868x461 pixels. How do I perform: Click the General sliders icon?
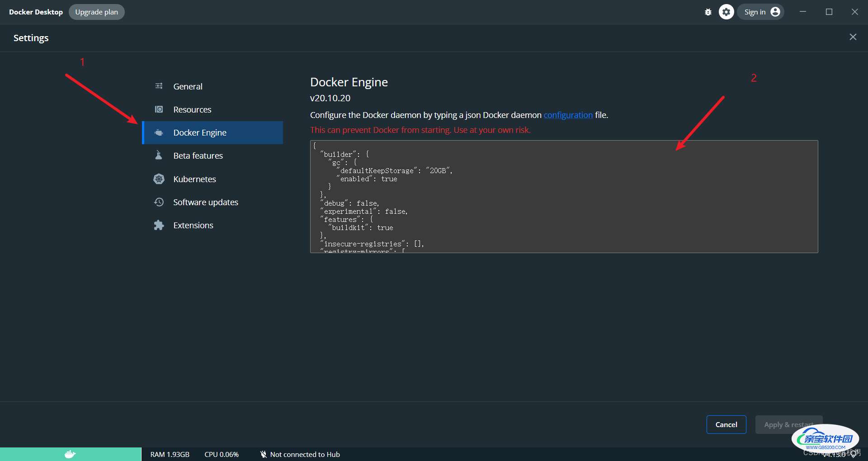click(159, 86)
